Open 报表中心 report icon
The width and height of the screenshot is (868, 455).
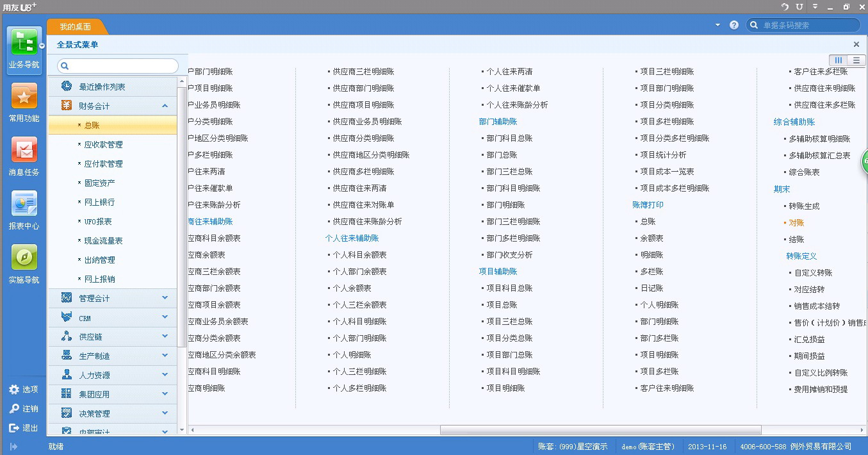point(24,204)
